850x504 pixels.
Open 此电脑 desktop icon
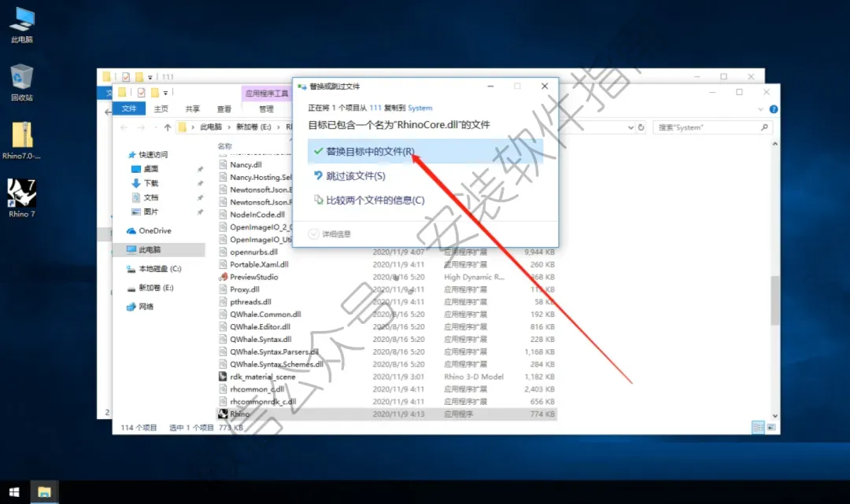pos(22,25)
